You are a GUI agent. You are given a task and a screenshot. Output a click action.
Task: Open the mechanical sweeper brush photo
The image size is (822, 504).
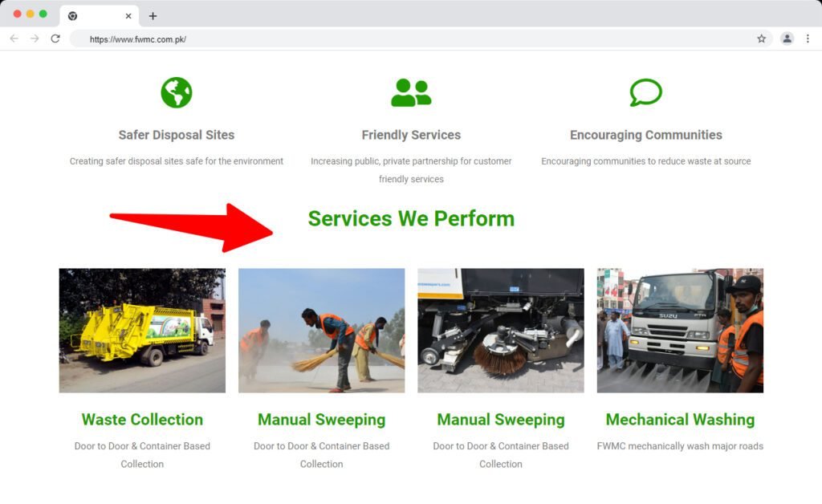(501, 331)
